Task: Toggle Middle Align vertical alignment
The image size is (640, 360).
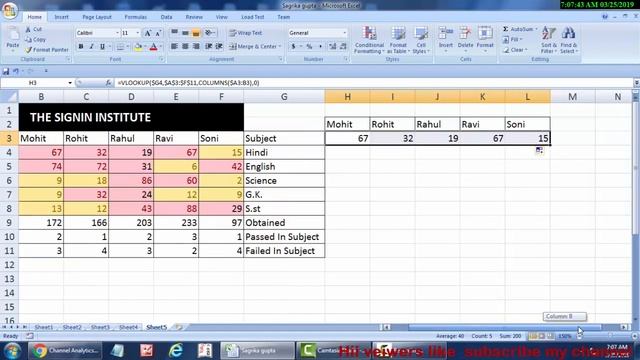Action: point(185,33)
